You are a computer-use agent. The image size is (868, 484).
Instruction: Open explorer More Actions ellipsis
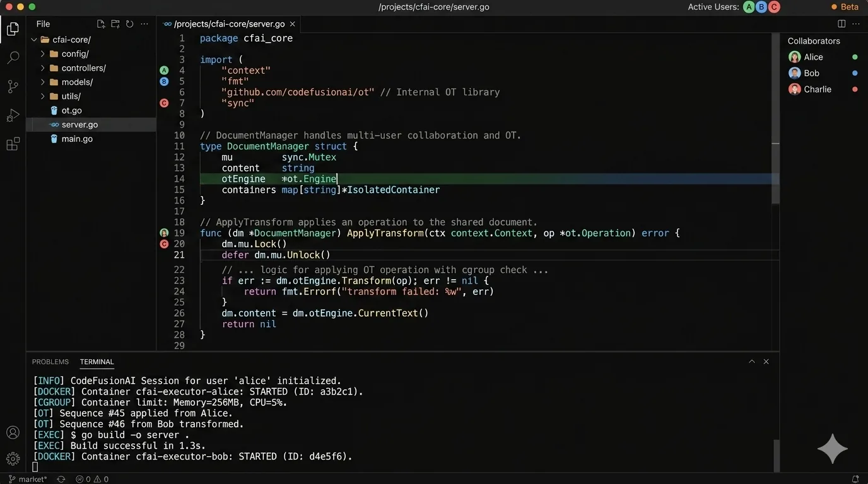click(144, 24)
